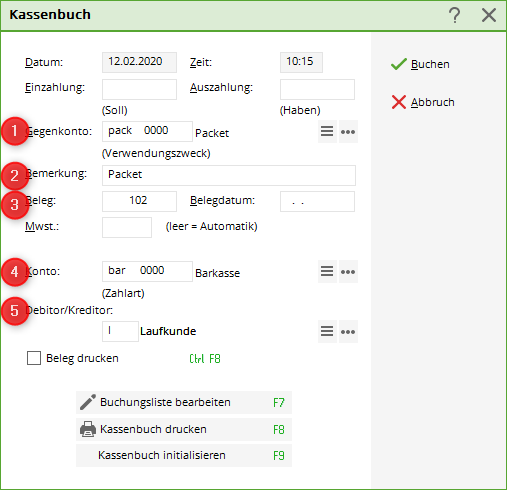
Task: Click the Belegdatum date field
Action: (x=317, y=201)
